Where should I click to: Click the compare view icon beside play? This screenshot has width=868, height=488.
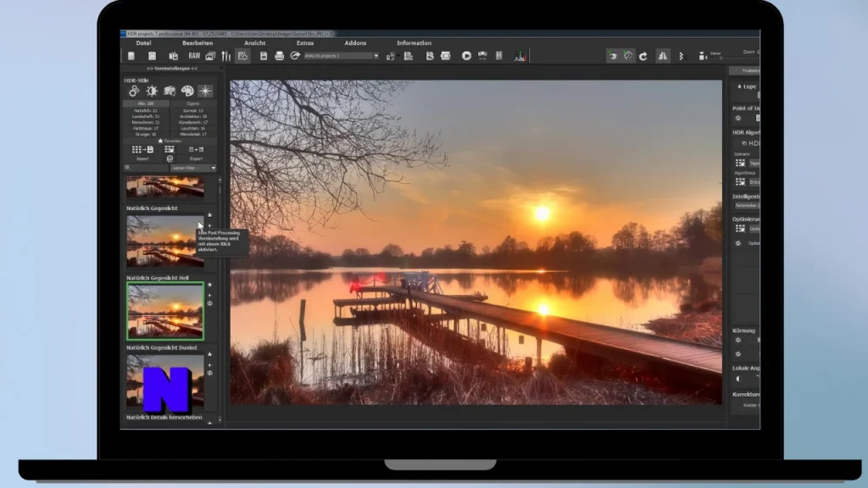pos(482,56)
